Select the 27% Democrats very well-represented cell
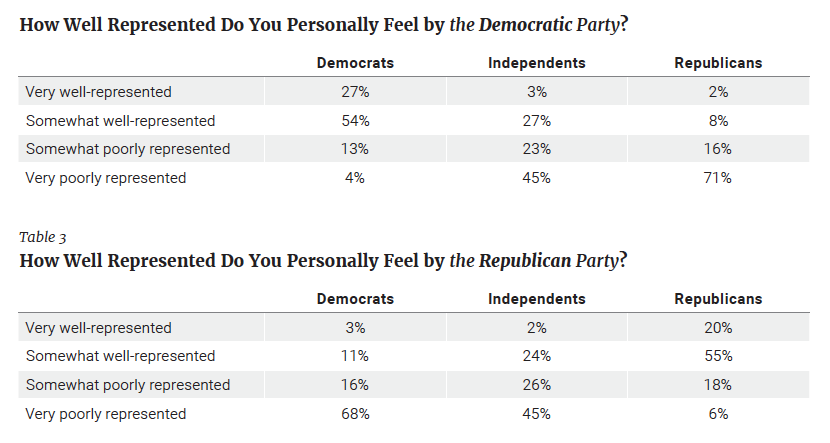The image size is (830, 443). (355, 92)
